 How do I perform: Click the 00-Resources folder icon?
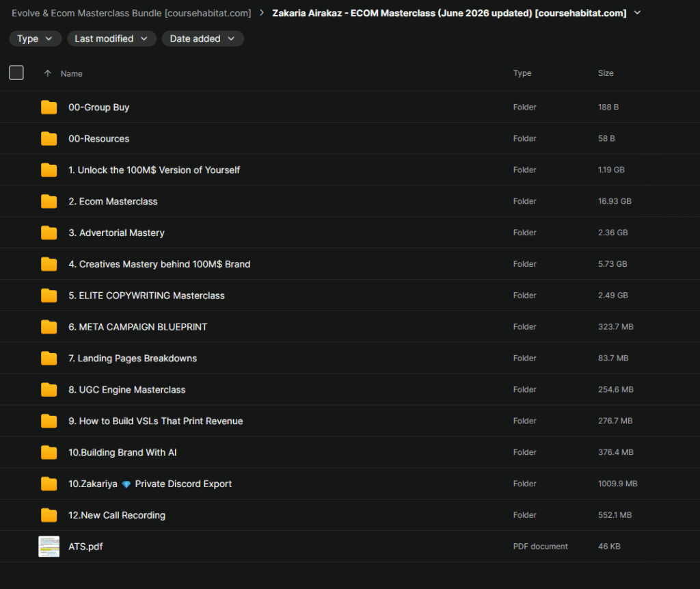pyautogui.click(x=49, y=139)
